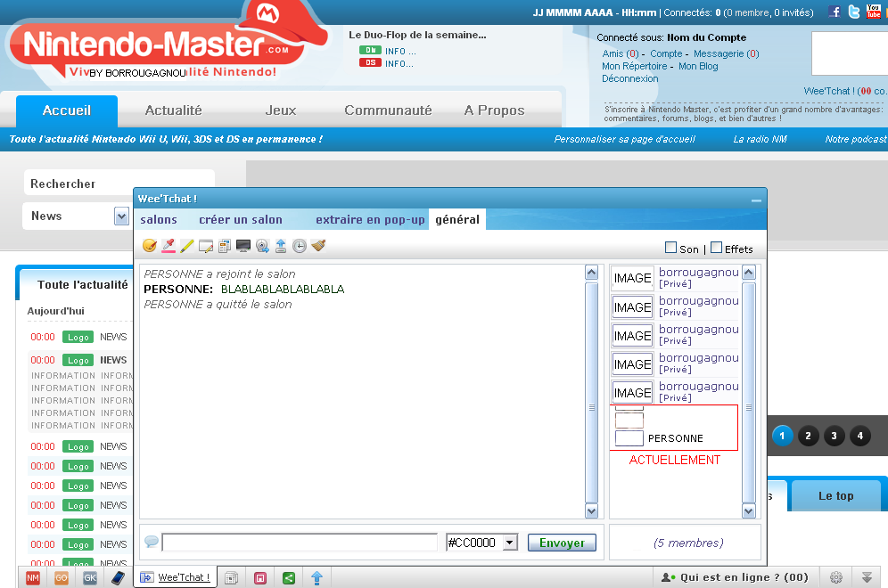The height and width of the screenshot is (588, 888).
Task: Click the red NM icon in bottom bar
Action: pos(33,578)
